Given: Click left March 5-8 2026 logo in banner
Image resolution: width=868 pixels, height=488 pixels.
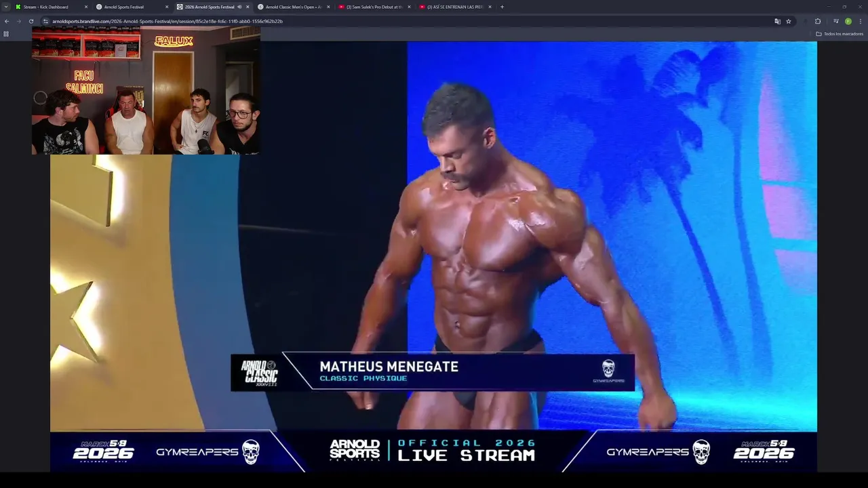Looking at the screenshot, I should coord(103,451).
